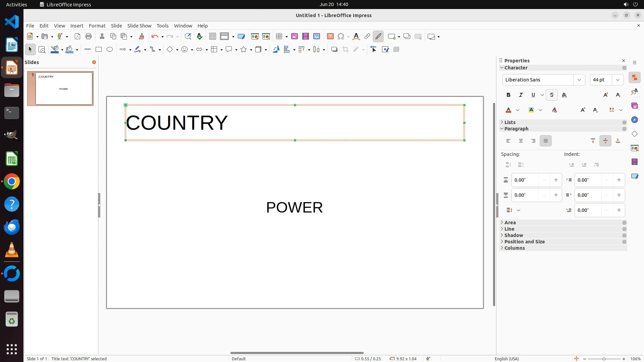
Task: Expand the Position and Size section
Action: click(x=524, y=242)
